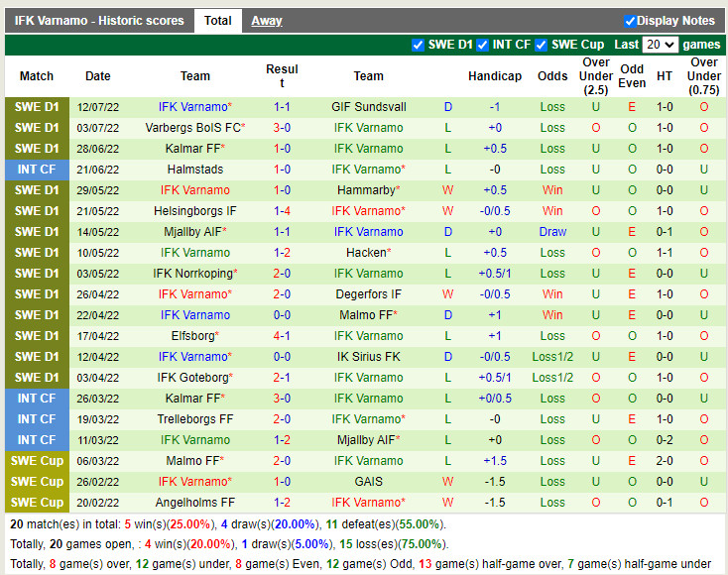Click -1 handicap on GIF Sundsvall row
Image resolution: width=728 pixels, height=575 pixels.
tap(495, 107)
